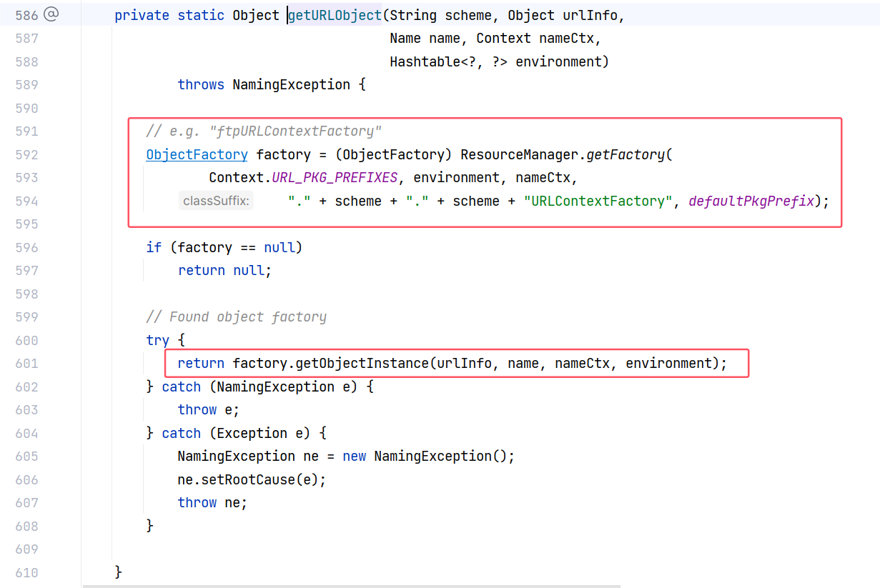Click line number 610 in the gutter
Viewport: 880px width, 588px height.
point(26,573)
